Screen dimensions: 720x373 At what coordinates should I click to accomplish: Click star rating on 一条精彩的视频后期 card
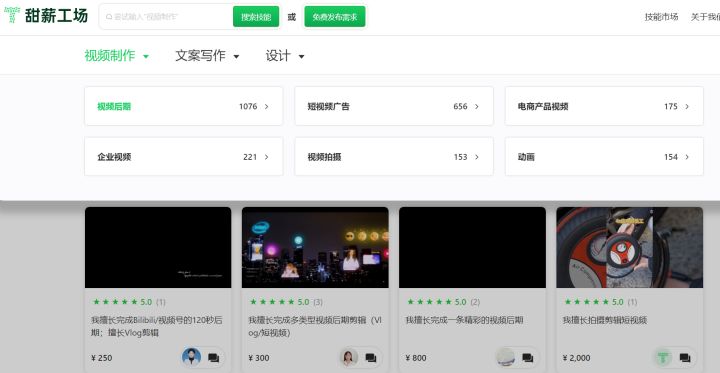[430, 302]
